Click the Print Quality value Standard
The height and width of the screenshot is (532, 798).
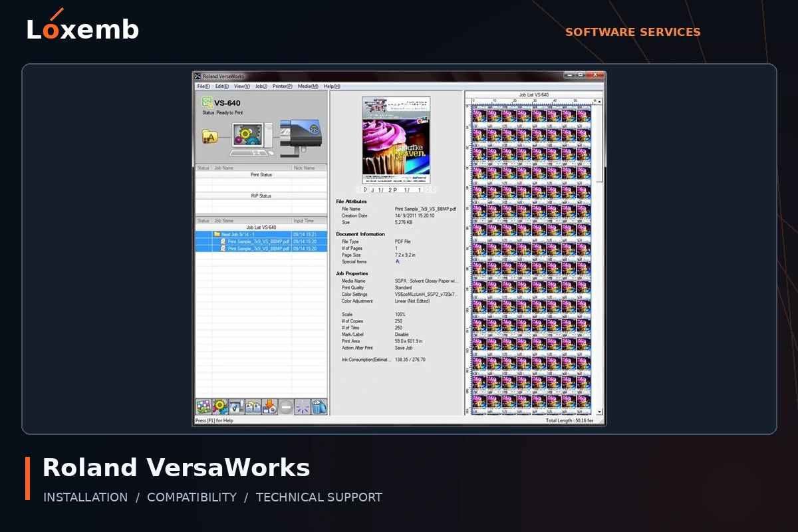pyautogui.click(x=404, y=287)
